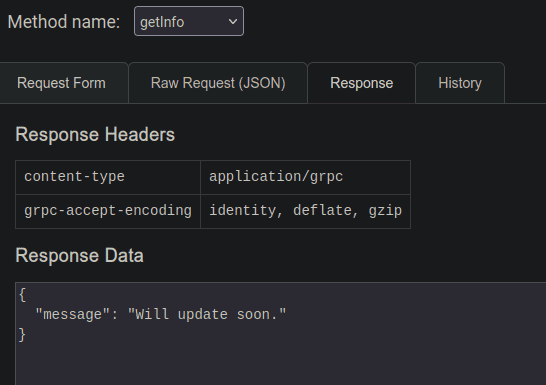Click the closing brace of the JSON
This screenshot has width=546, height=385.
tap(22, 335)
